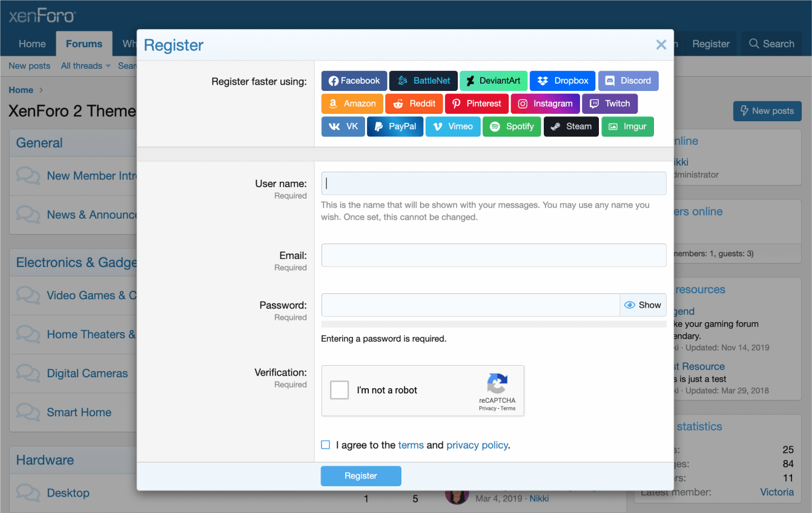Open the Desktop forum link
812x513 pixels.
point(68,493)
